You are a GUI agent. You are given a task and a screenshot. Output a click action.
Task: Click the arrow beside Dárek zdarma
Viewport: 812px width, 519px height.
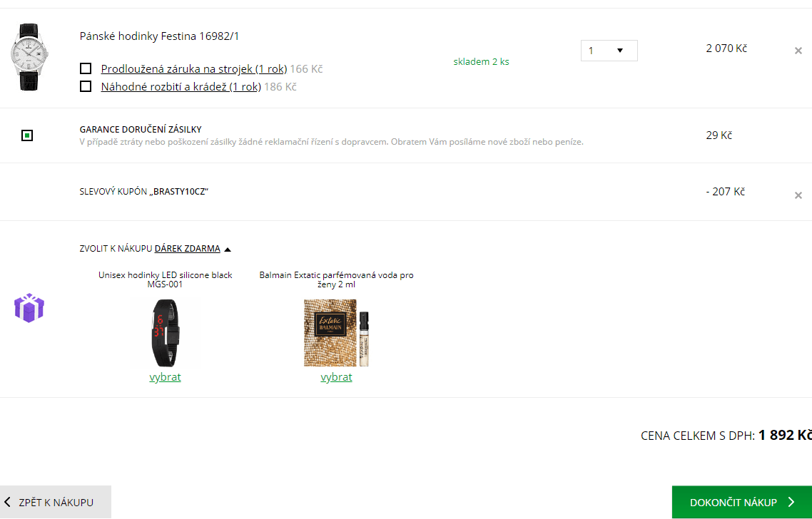pos(228,250)
